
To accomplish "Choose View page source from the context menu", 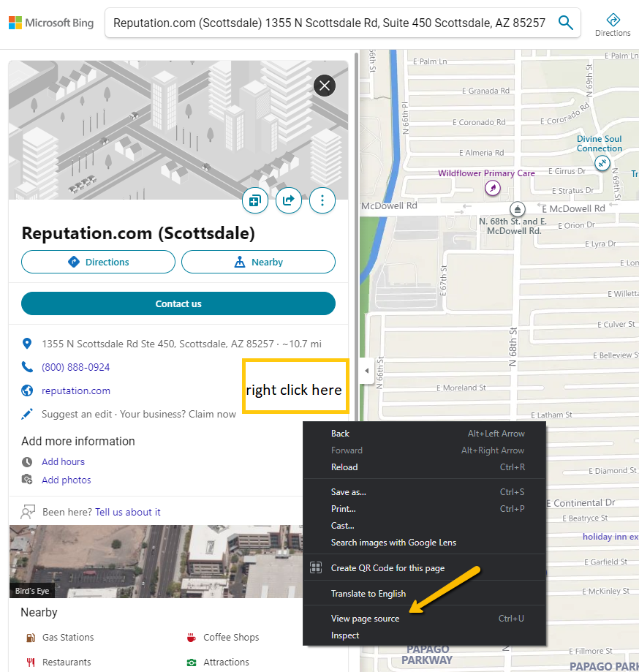I will (x=366, y=618).
